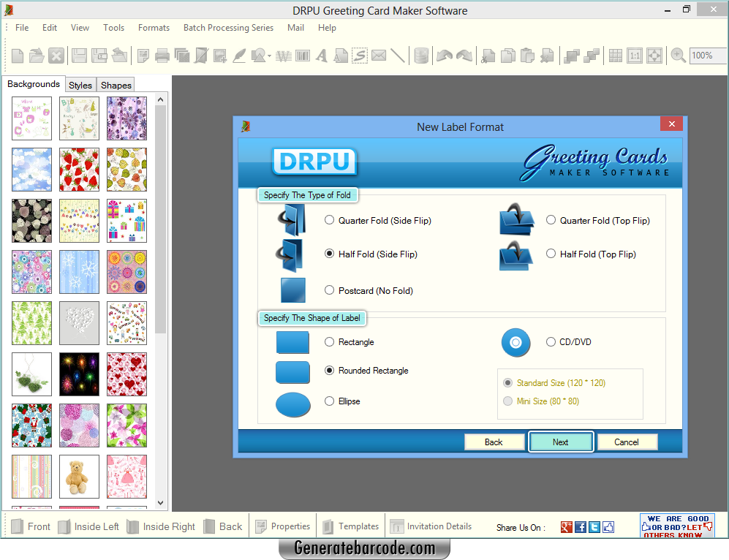
Task: Click the Zoom magnifier toolbar icon
Action: (x=679, y=56)
